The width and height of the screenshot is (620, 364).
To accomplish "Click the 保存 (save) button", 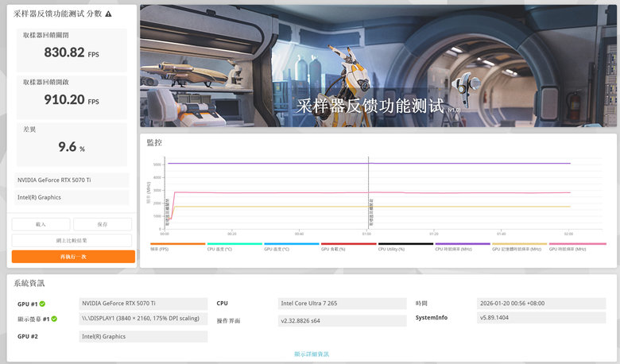I will coord(103,224).
